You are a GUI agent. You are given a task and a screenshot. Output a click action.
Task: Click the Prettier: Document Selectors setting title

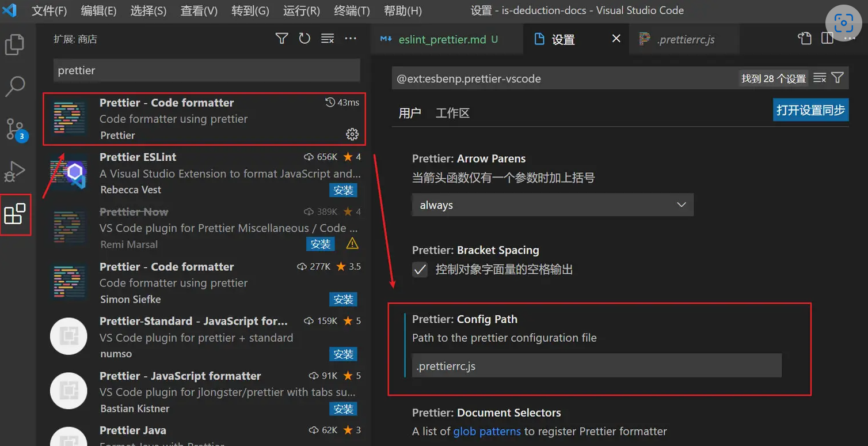(486, 413)
